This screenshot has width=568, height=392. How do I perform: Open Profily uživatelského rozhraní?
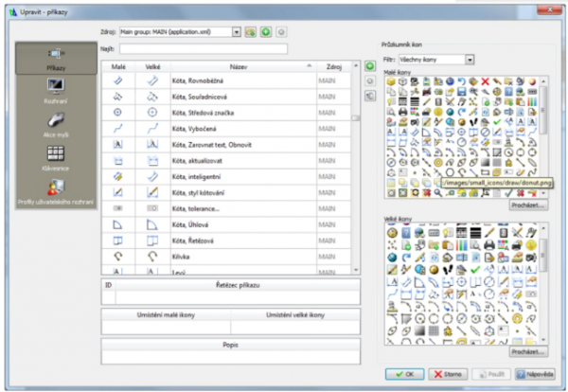click(x=55, y=191)
